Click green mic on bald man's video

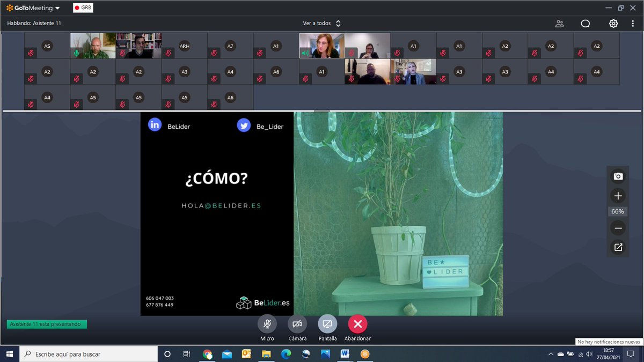point(77,53)
